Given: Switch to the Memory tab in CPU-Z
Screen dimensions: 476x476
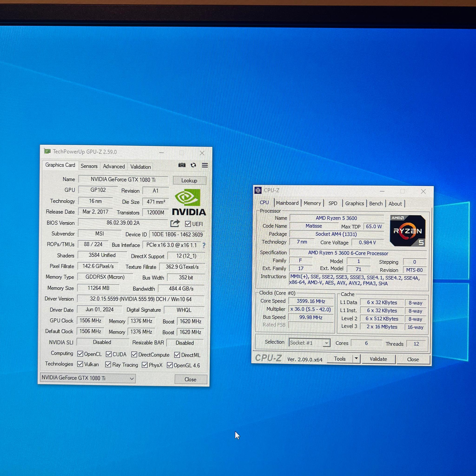Looking at the screenshot, I should click(x=312, y=203).
